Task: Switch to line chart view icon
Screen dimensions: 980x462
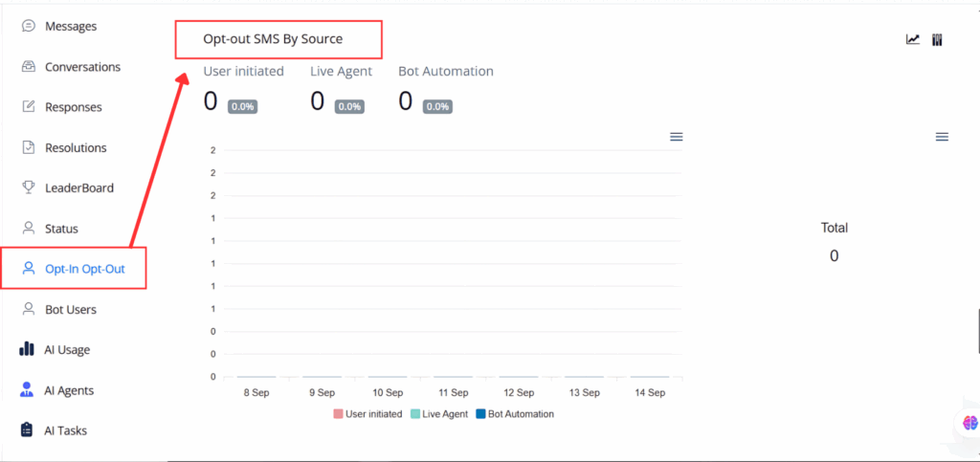Action: (x=913, y=40)
